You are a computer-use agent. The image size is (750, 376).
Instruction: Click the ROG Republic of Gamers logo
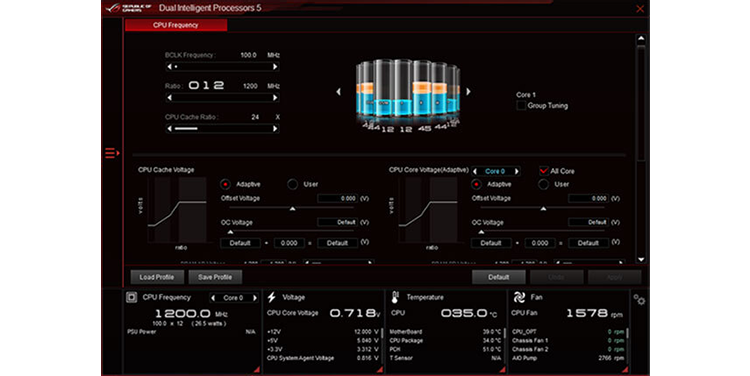(128, 8)
